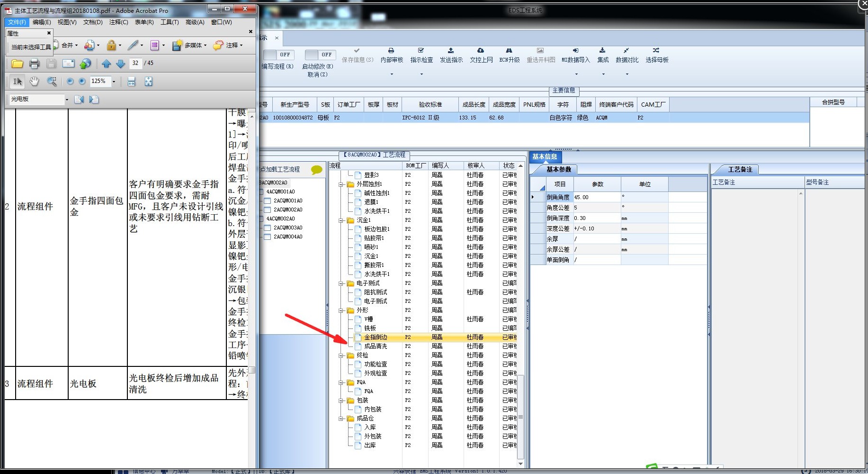Open the 多媒体 dropdown in Acrobat
868x474 pixels.
(x=206, y=46)
